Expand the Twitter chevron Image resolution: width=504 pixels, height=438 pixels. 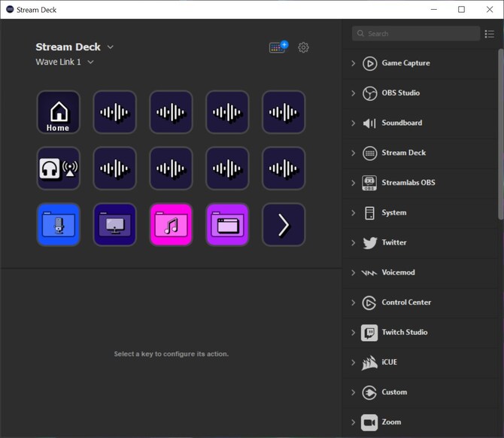click(x=354, y=243)
